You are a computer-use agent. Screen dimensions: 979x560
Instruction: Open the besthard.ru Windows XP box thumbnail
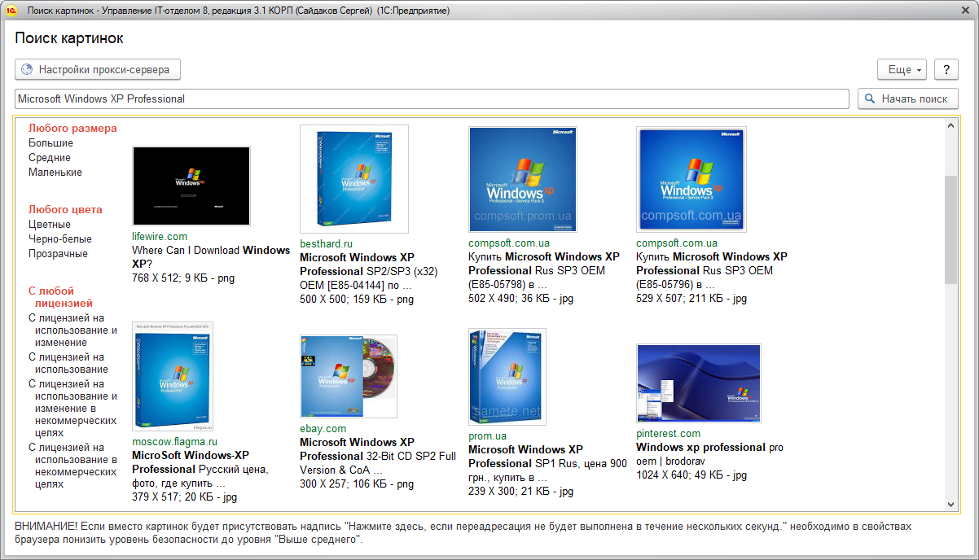[354, 178]
